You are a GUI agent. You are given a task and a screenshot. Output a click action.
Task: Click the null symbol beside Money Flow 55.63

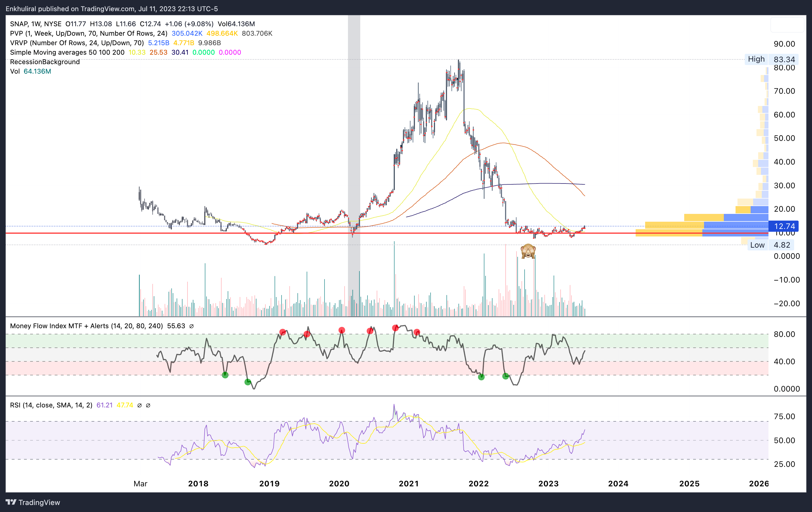(191, 326)
